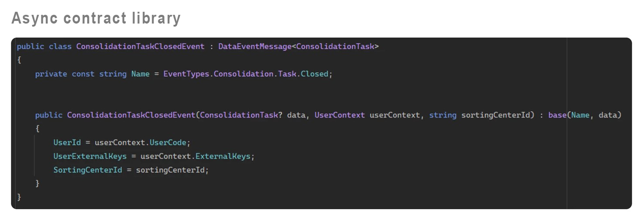Click the UserContext parameter type
644x221 pixels.
339,115
